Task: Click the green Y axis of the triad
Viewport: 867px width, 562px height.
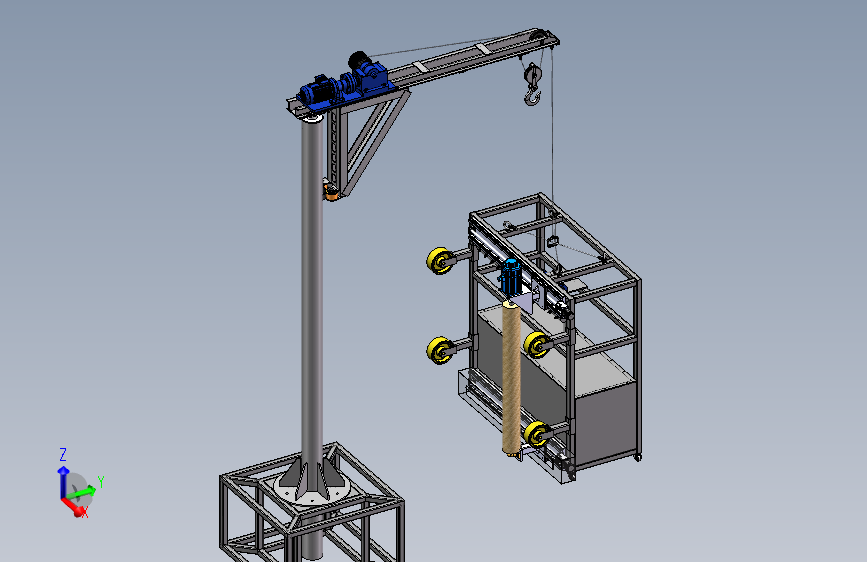Action: (82, 492)
